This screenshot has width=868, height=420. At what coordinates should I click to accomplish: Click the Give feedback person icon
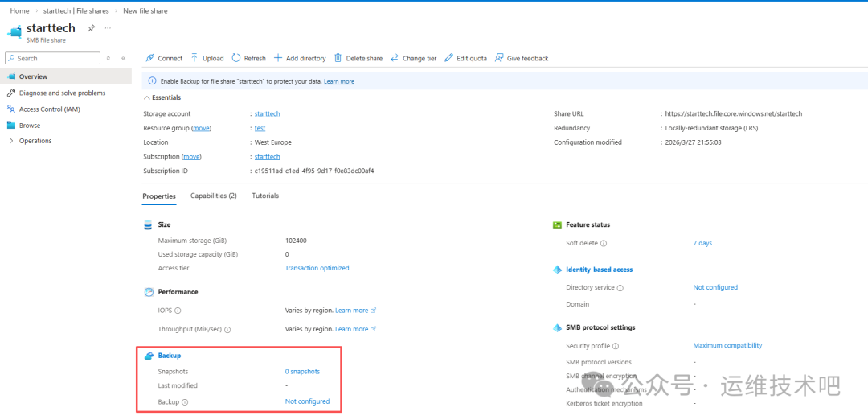pos(499,58)
